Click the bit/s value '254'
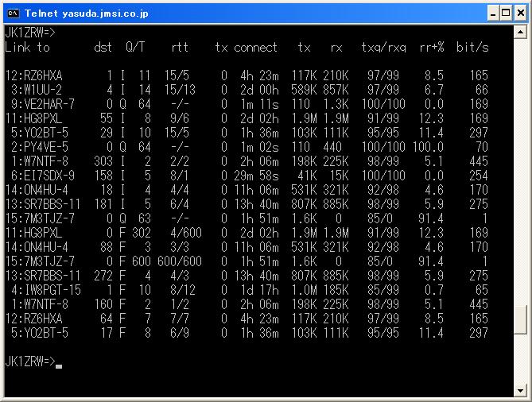This screenshot has width=532, height=402. click(x=479, y=176)
